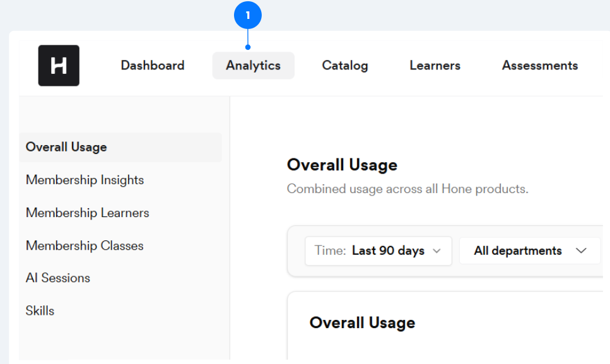Select the Analytics tab
Viewport: 610px width, 364px height.
[253, 66]
